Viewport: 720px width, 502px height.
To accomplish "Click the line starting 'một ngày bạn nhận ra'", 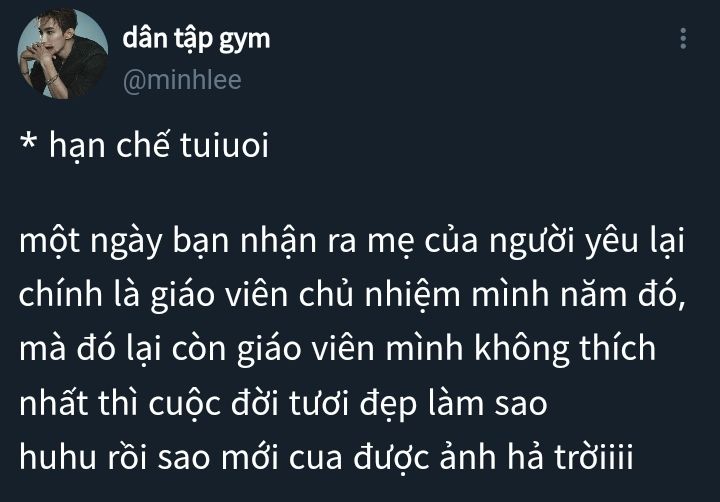I will click(x=352, y=241).
